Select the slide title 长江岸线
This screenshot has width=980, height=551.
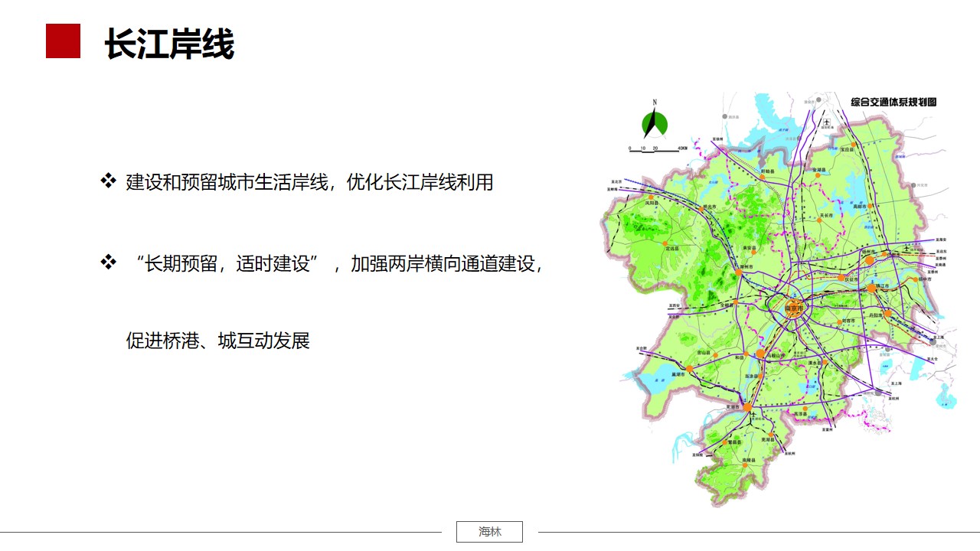tap(169, 44)
